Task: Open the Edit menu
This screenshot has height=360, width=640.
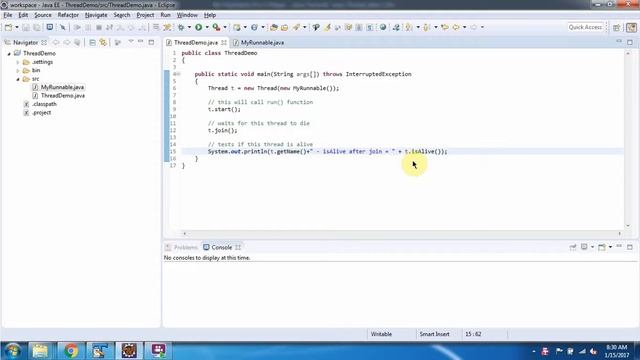Action: (23, 15)
